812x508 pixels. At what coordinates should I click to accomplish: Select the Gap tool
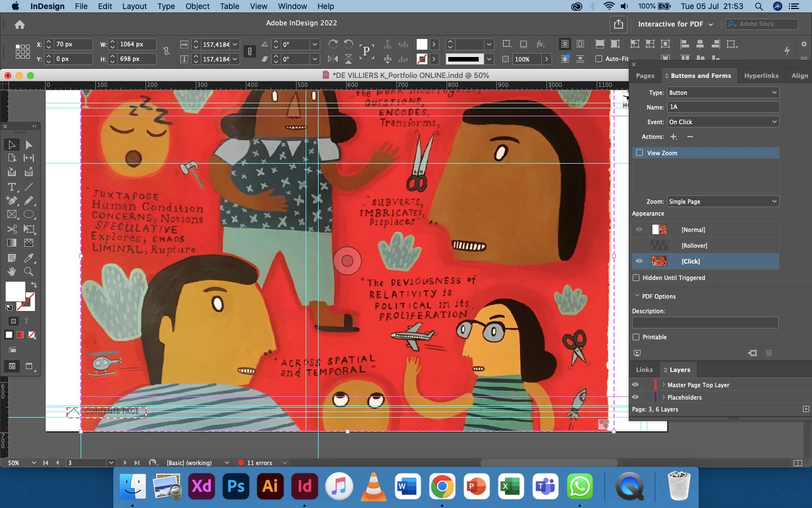[29, 158]
